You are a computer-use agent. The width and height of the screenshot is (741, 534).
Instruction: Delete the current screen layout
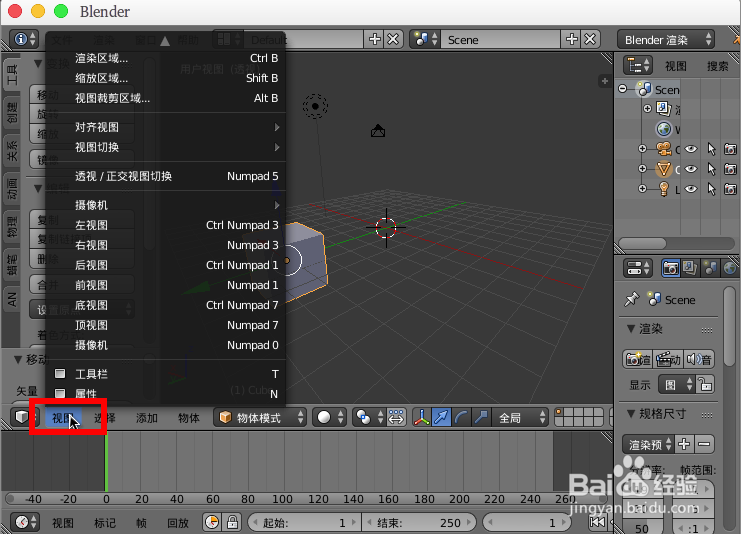393,39
